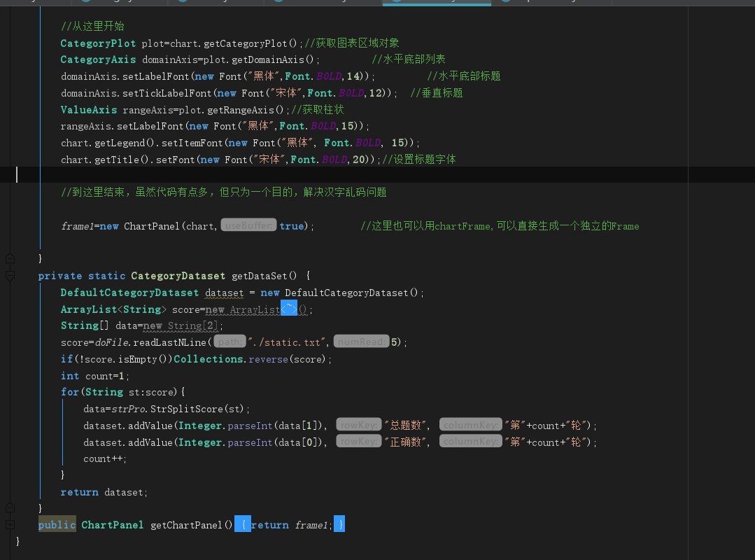This screenshot has width=755, height=560.
Task: Click the "getDomainAxis" call
Action: tap(268, 59)
